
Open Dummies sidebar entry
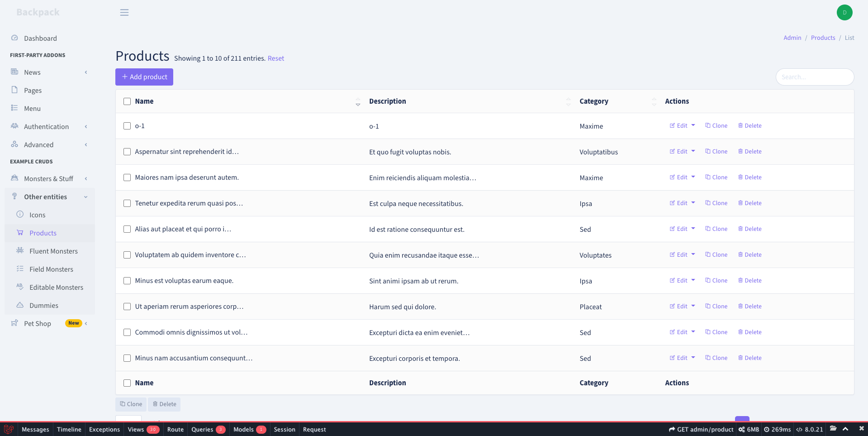click(50, 306)
